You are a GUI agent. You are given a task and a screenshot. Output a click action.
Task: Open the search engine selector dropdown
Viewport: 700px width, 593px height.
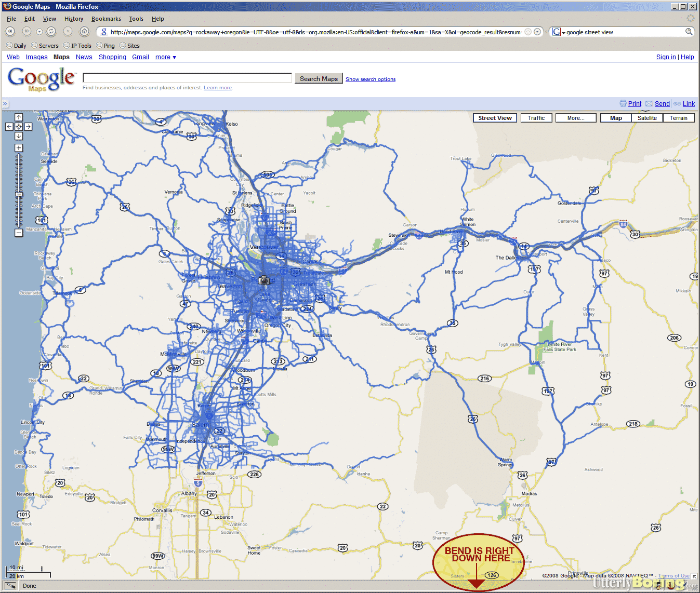pyautogui.click(x=558, y=32)
